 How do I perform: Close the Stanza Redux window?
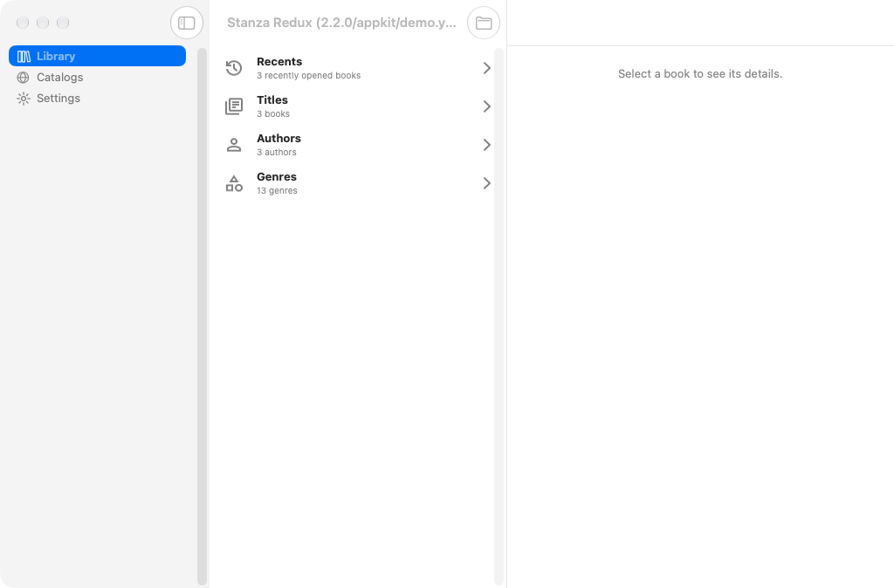click(x=23, y=23)
